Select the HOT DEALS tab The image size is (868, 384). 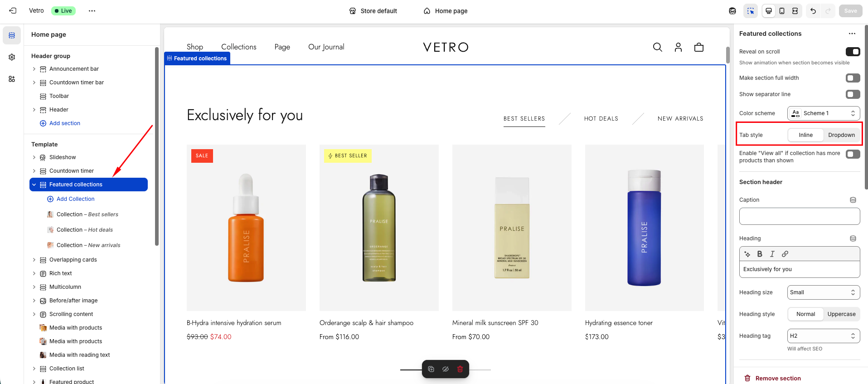point(601,119)
